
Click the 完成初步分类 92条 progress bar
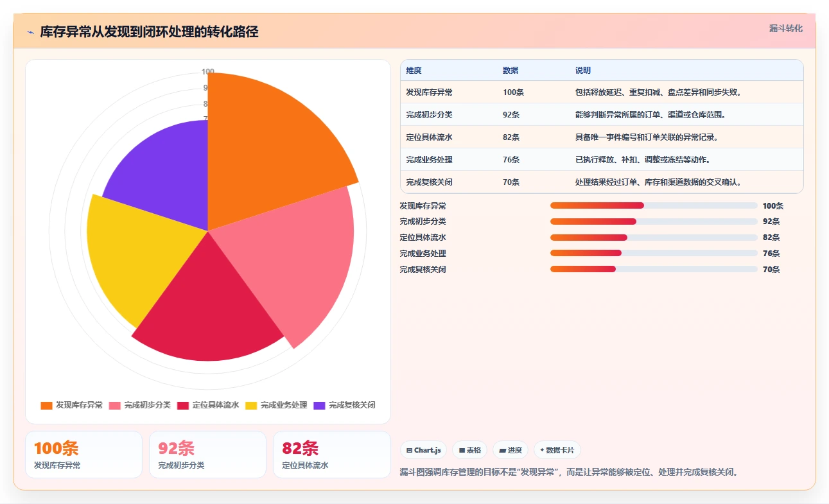[654, 222]
